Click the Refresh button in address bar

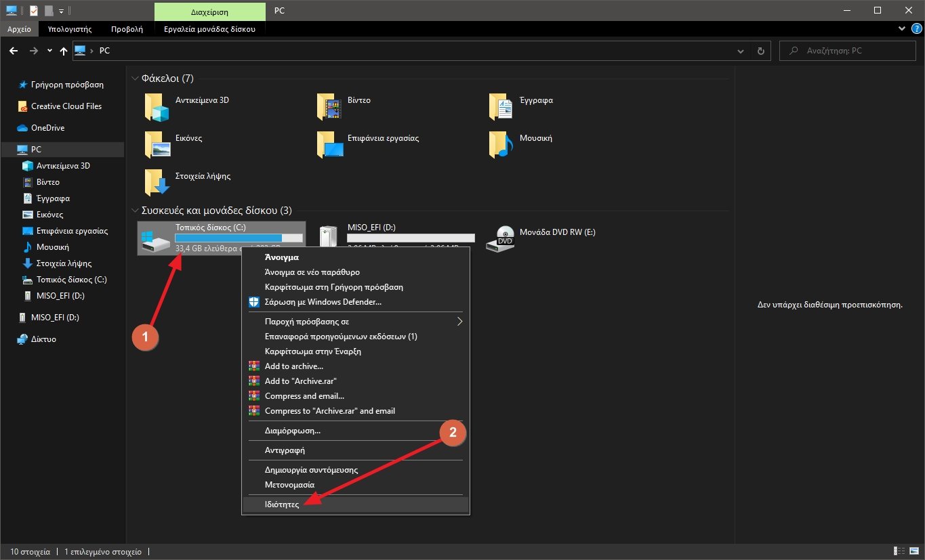click(x=761, y=51)
